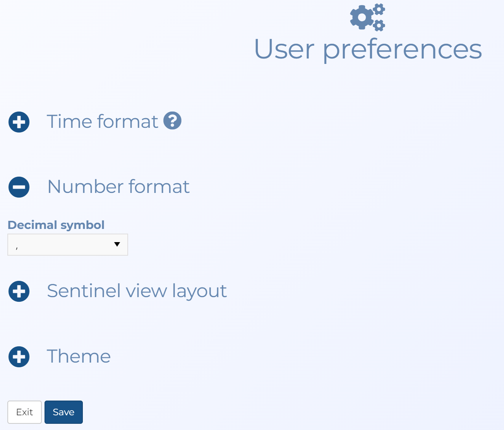Image resolution: width=504 pixels, height=430 pixels.
Task: Expand the Time format section plus icon
Action: tap(19, 122)
